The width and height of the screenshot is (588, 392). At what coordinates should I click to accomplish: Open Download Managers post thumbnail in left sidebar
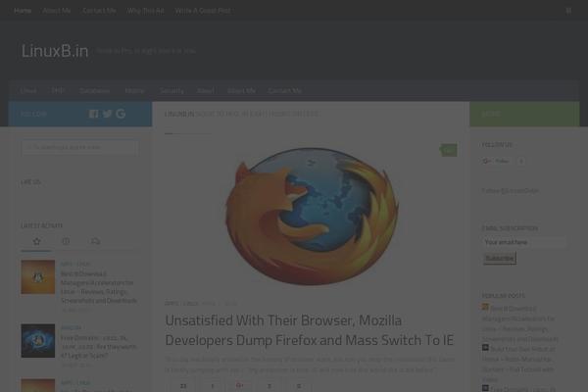pos(38,276)
